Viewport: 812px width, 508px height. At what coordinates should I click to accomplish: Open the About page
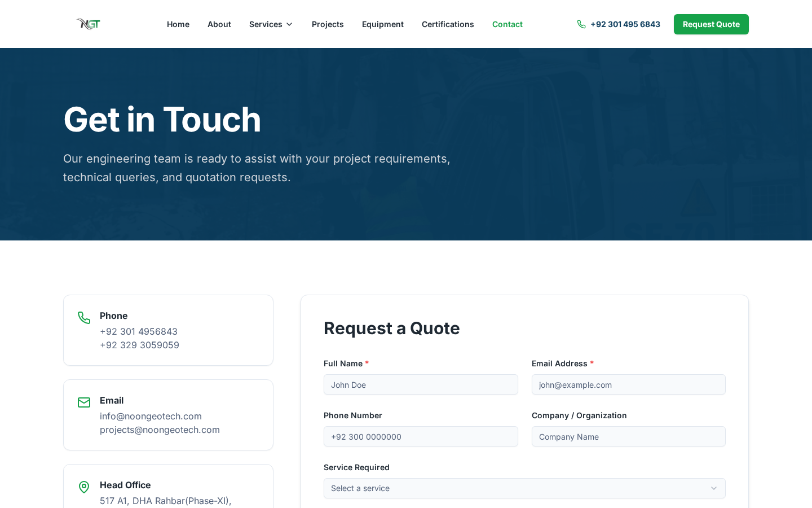[219, 24]
